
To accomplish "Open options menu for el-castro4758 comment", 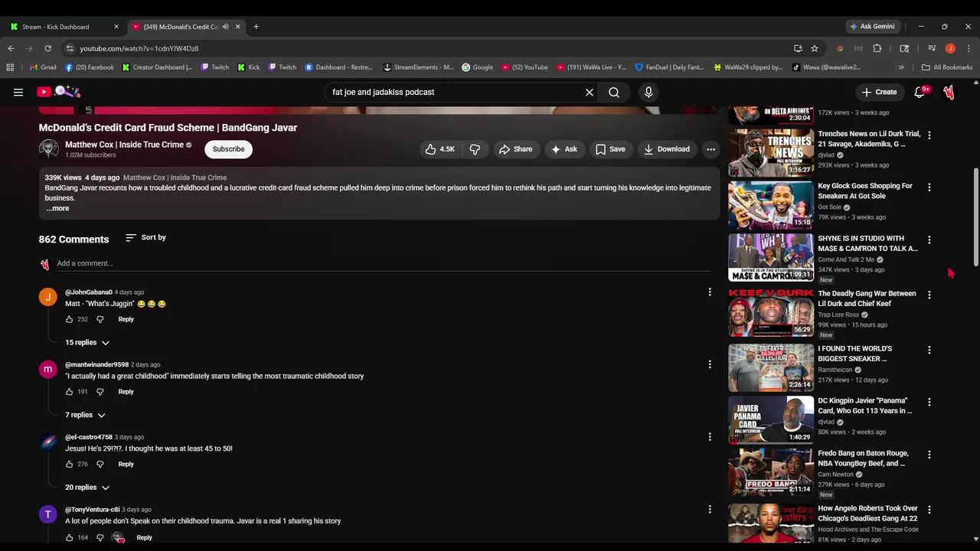I will [710, 436].
